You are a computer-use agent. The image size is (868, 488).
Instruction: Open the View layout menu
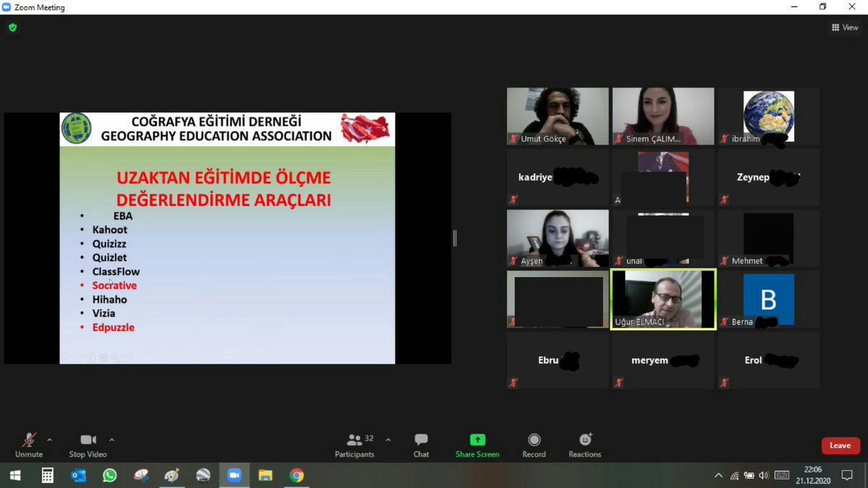pyautogui.click(x=845, y=27)
